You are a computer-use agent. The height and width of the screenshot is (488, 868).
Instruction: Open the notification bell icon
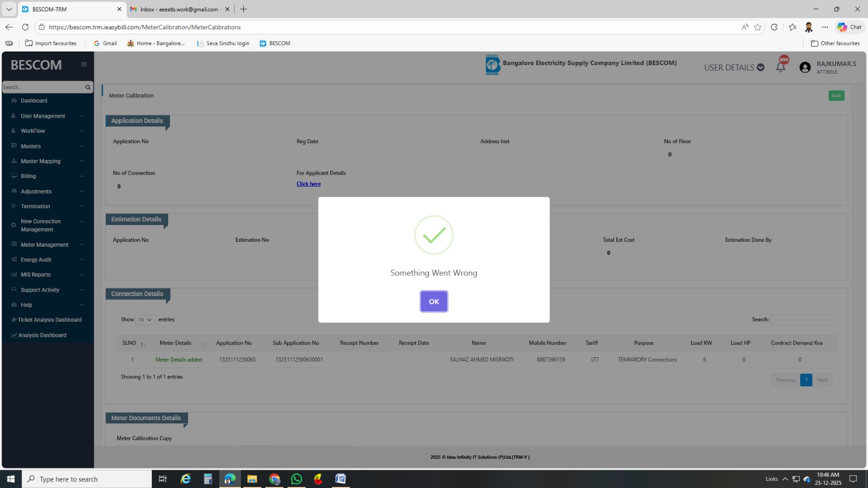(x=781, y=67)
